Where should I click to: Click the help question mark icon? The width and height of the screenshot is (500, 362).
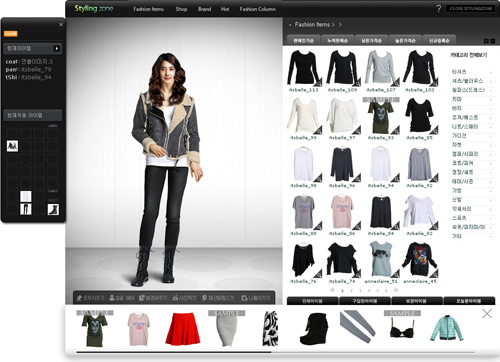(439, 9)
